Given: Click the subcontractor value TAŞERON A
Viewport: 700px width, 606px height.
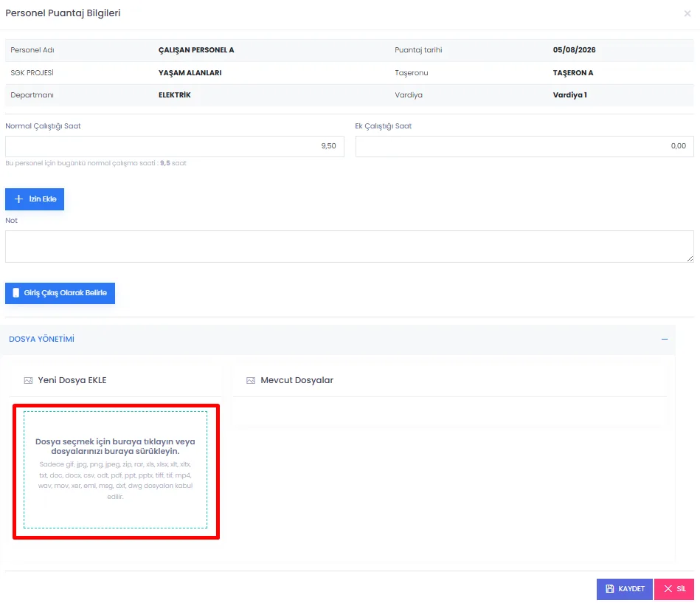Looking at the screenshot, I should [x=573, y=73].
